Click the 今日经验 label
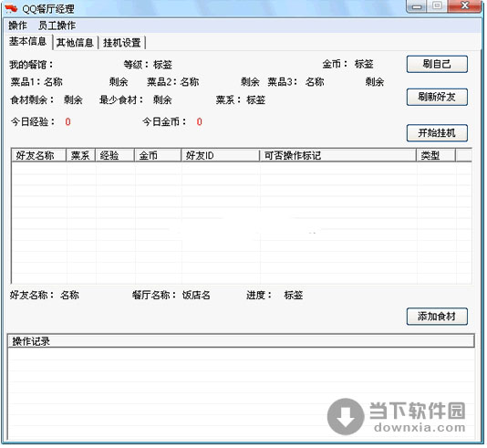Image resolution: width=487 pixels, height=448 pixels. pos(33,121)
